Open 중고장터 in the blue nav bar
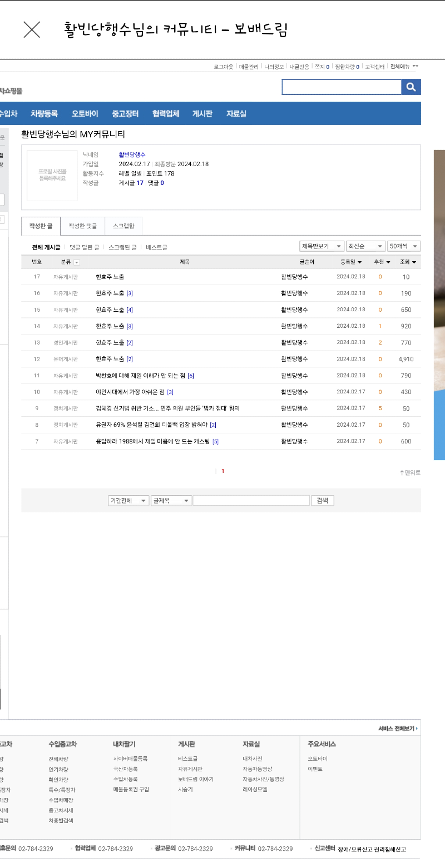The height and width of the screenshot is (868, 445). click(x=125, y=114)
